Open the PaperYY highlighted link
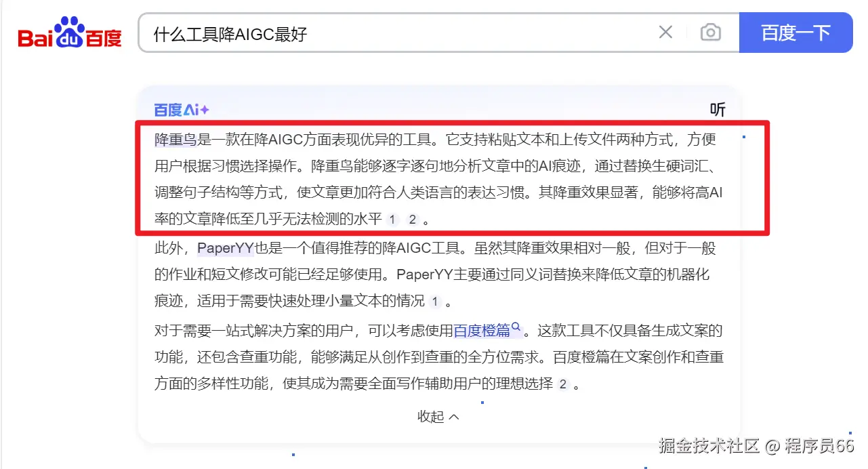The width and height of the screenshot is (868, 469). pos(226,248)
